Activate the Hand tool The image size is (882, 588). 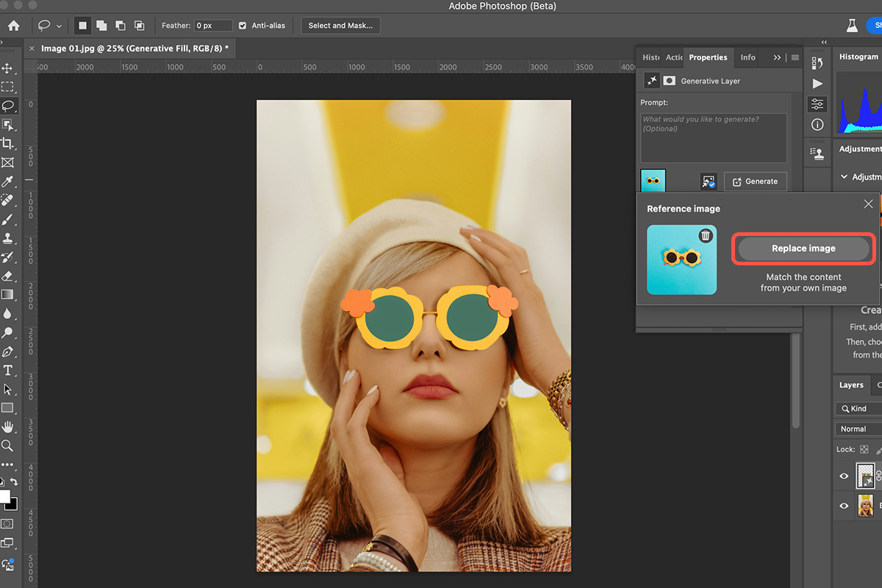coord(8,426)
